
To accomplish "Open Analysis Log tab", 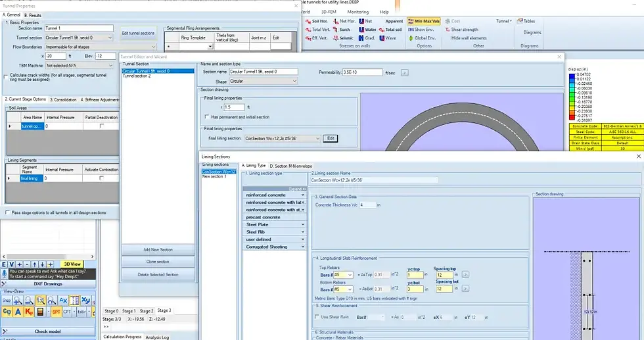I will [x=157, y=337].
